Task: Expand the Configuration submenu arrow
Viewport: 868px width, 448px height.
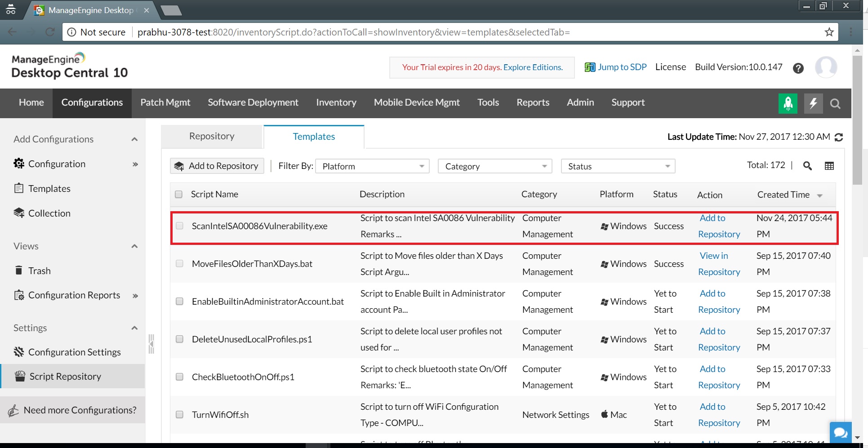Action: tap(135, 164)
